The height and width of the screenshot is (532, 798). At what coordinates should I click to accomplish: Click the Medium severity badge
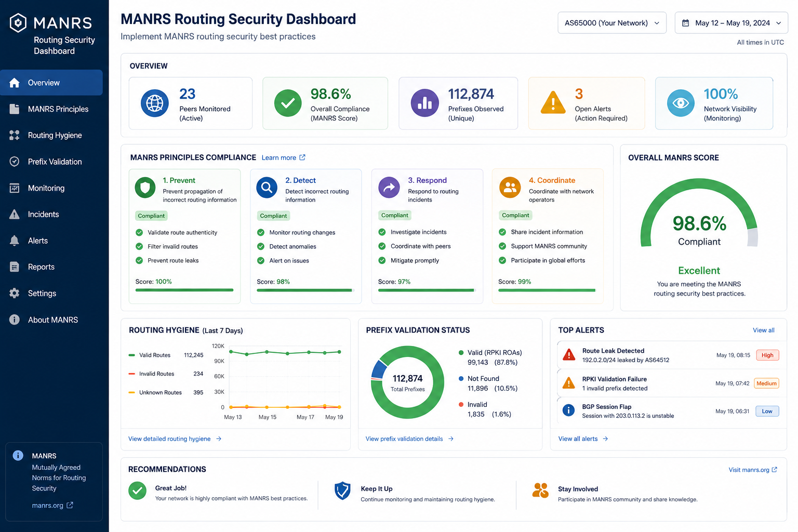tap(767, 383)
